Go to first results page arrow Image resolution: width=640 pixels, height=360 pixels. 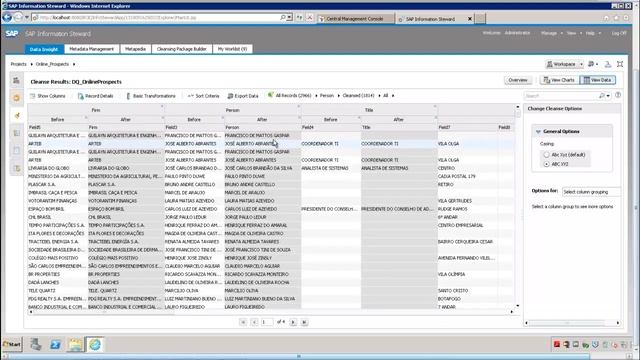point(243,322)
